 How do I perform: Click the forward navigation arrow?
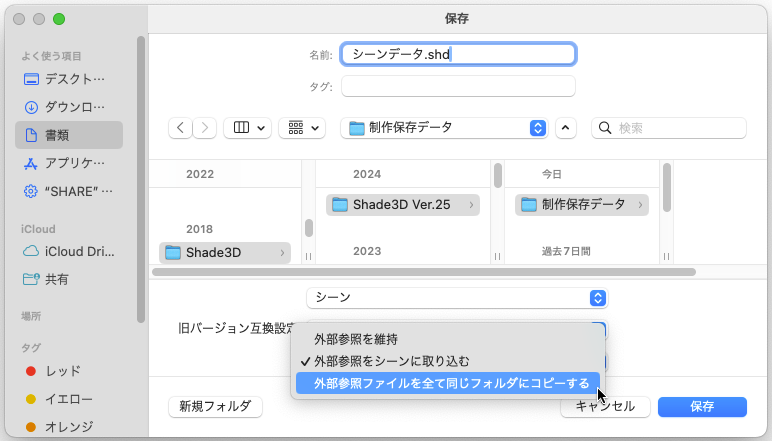coord(205,128)
